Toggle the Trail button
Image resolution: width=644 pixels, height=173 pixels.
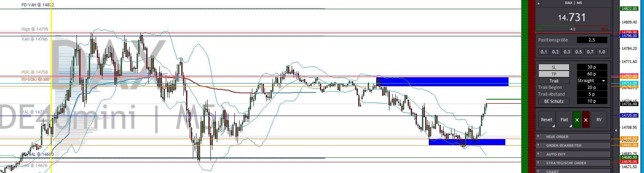(554, 81)
